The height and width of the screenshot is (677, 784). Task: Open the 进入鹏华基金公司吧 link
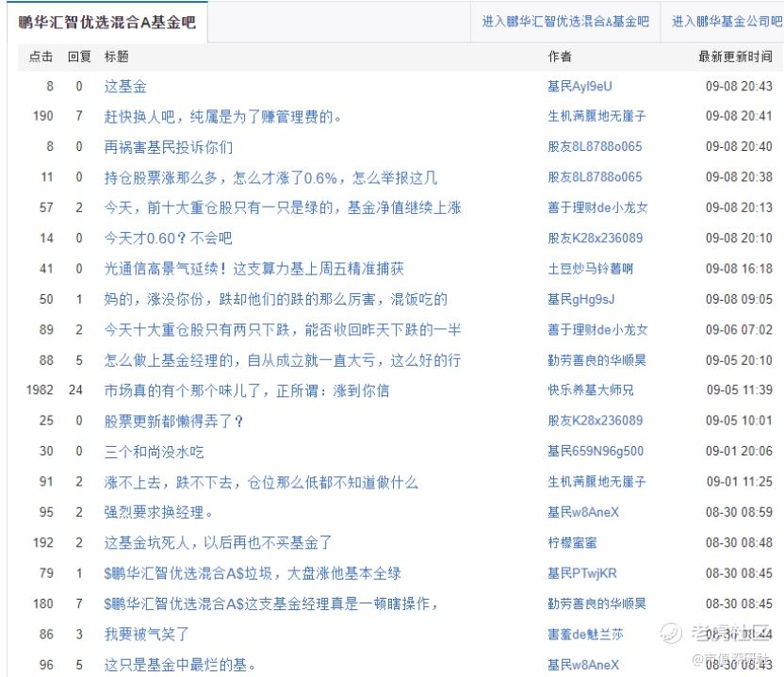click(727, 22)
